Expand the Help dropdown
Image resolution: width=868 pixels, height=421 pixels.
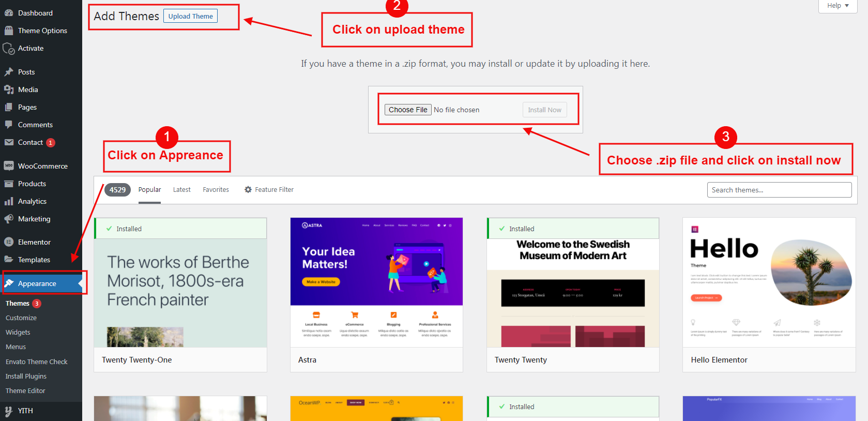pyautogui.click(x=837, y=6)
